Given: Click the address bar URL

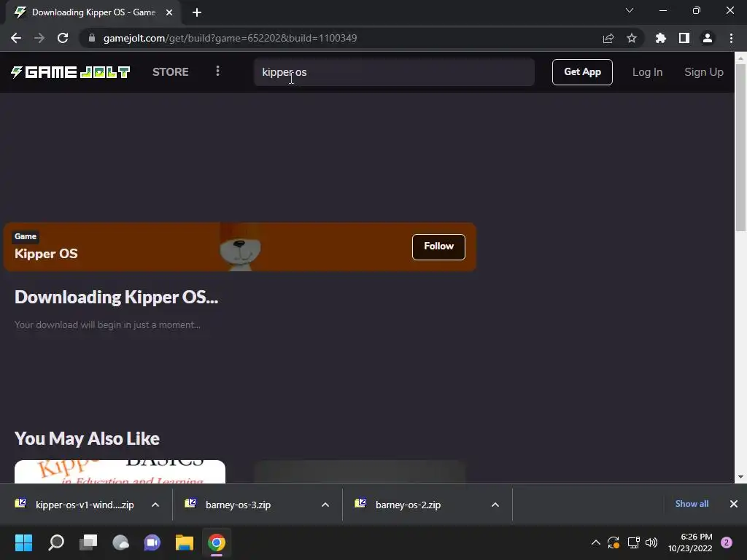Looking at the screenshot, I should 230,38.
